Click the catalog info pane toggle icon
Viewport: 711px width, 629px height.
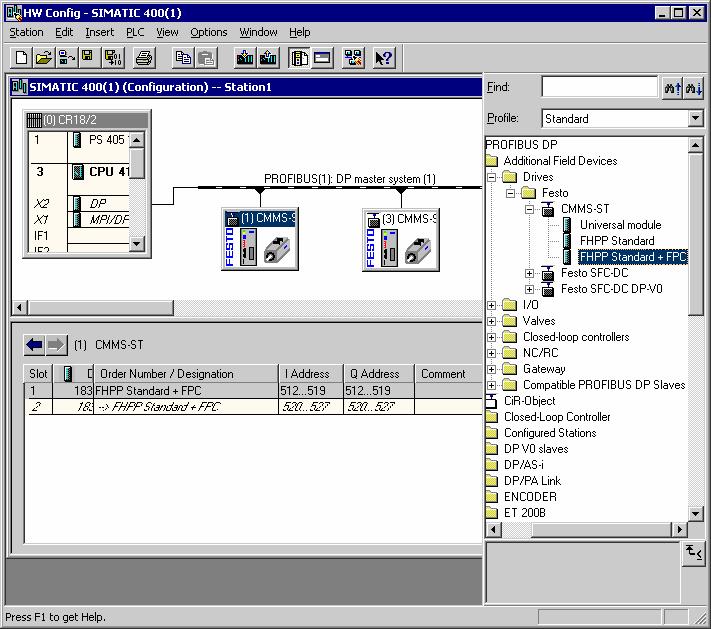tap(694, 553)
